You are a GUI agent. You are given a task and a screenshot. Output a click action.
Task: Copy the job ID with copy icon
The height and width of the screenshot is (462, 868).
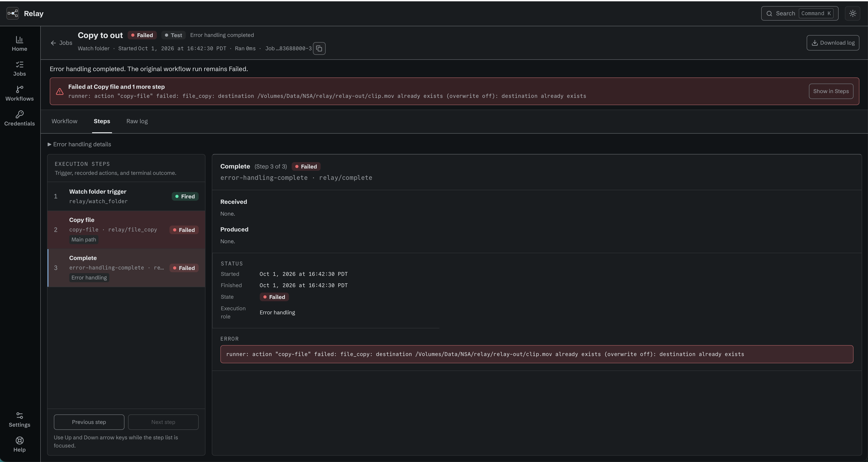click(x=319, y=48)
